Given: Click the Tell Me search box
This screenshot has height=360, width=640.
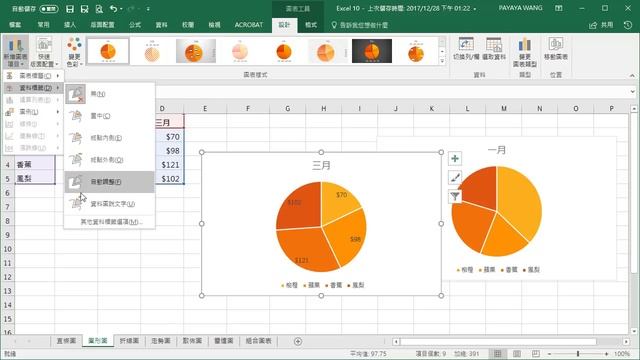Looking at the screenshot, I should (359, 25).
